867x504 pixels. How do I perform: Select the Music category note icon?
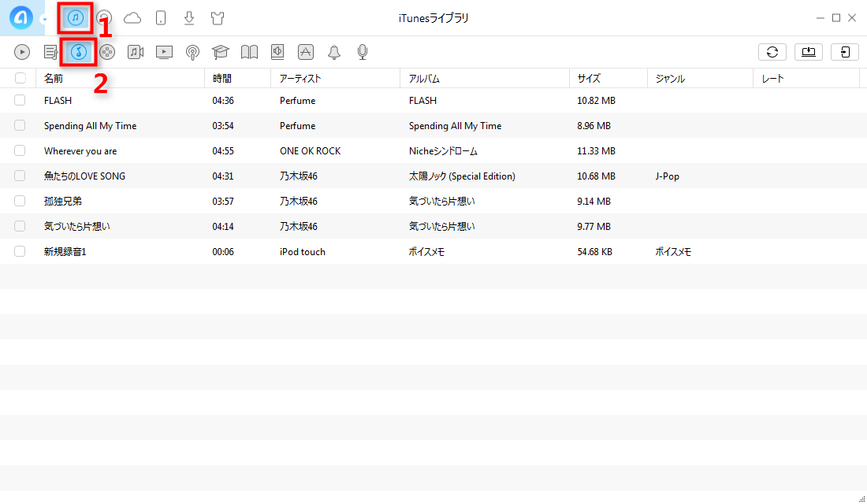[79, 52]
